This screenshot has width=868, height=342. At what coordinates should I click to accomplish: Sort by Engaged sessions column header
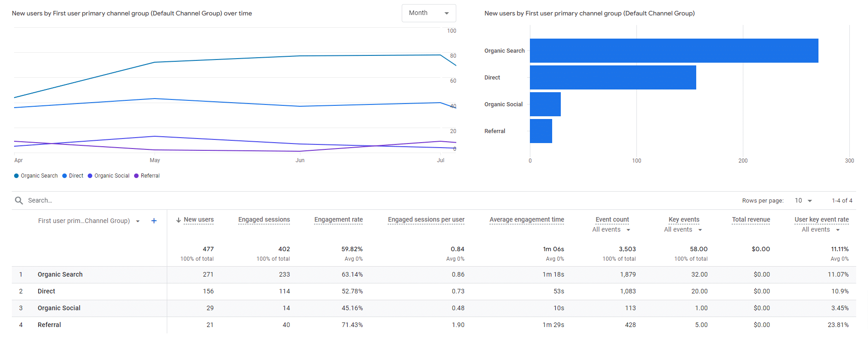click(264, 220)
